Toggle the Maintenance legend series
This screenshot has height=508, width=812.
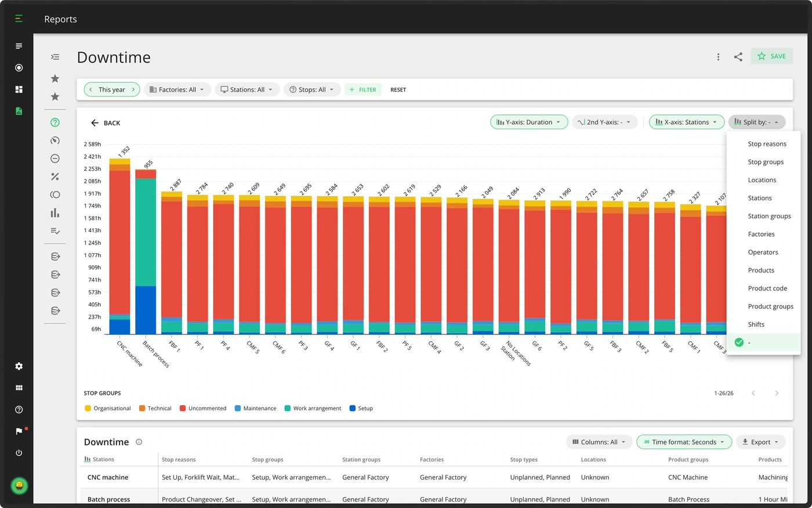[x=255, y=408]
